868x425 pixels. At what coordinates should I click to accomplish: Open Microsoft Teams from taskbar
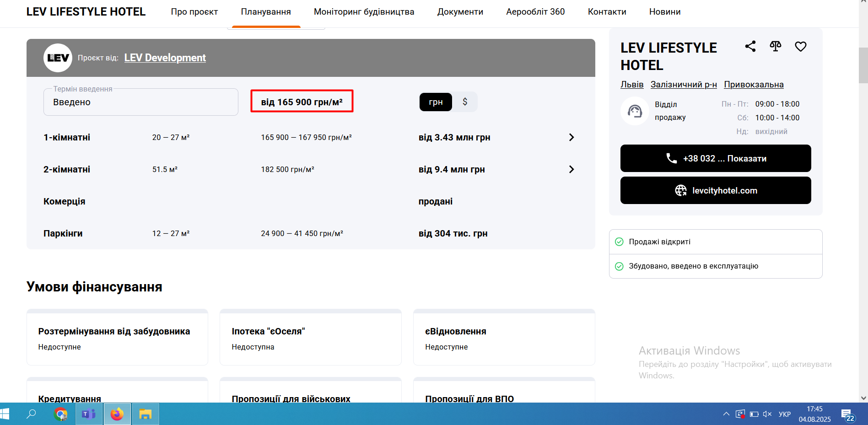coord(89,414)
